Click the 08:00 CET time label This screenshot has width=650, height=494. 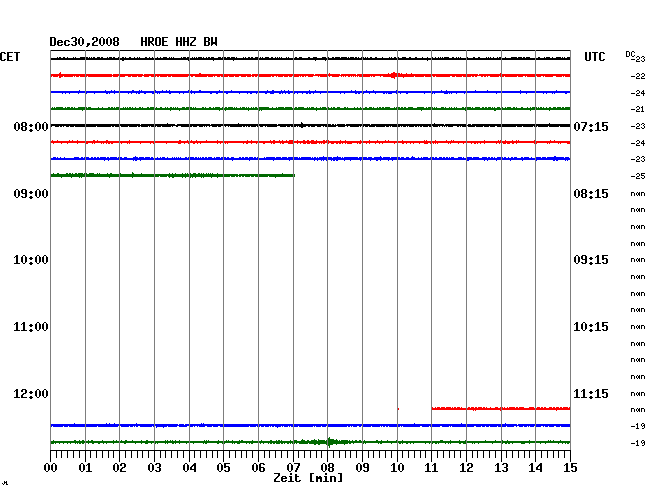(x=31, y=126)
